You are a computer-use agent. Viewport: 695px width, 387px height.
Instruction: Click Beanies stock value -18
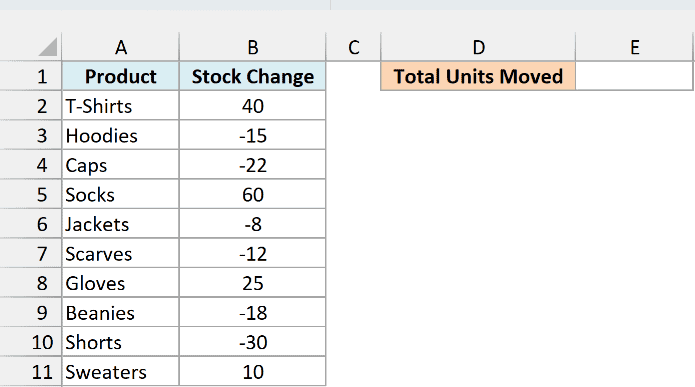click(x=253, y=313)
